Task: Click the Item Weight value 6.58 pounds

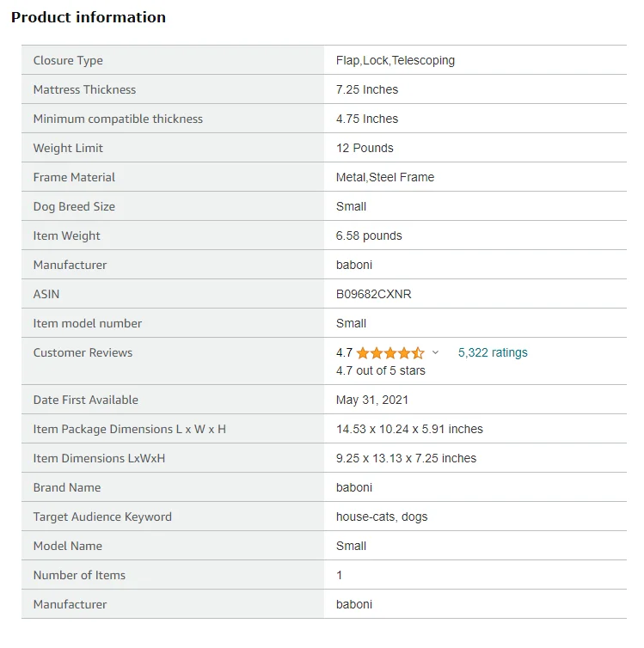Action: pos(369,235)
